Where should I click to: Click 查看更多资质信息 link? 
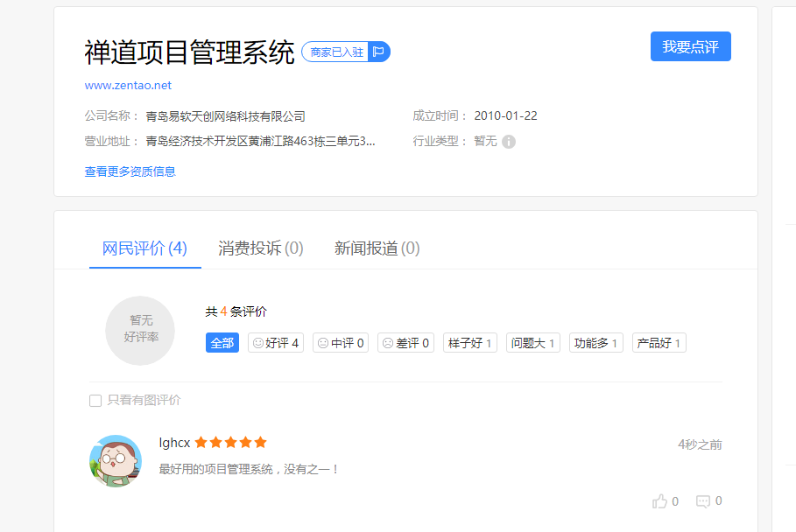pyautogui.click(x=130, y=171)
